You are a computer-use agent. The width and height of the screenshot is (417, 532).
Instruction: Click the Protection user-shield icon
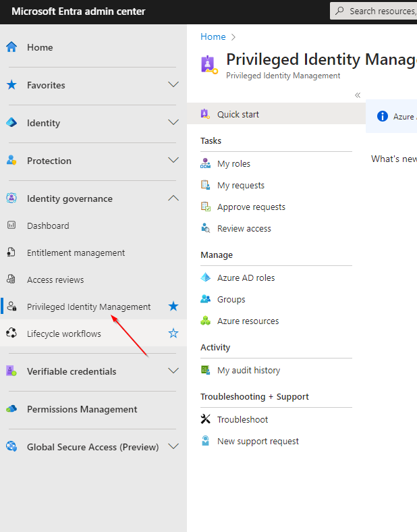(x=11, y=160)
